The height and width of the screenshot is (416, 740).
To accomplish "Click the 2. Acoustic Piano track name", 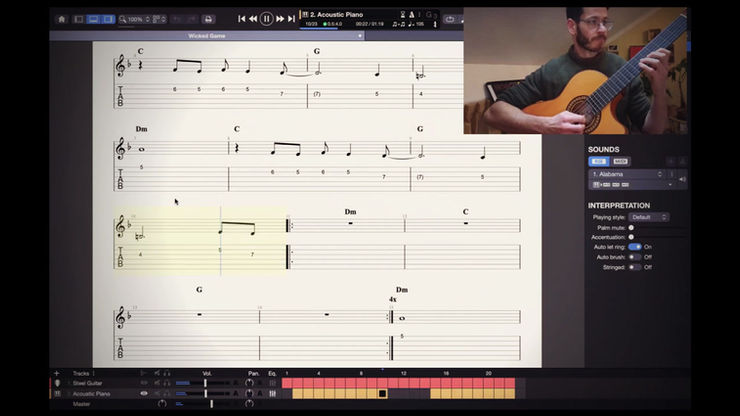I will pos(336,15).
